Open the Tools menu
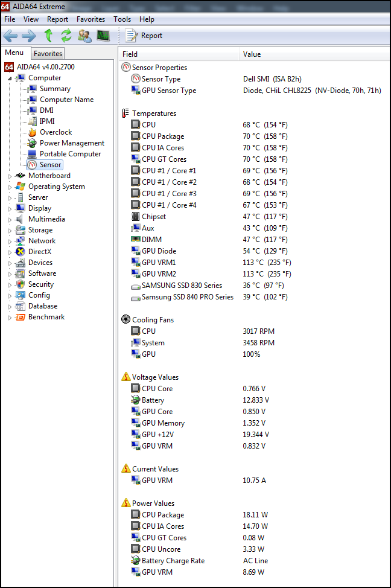 pos(122,19)
